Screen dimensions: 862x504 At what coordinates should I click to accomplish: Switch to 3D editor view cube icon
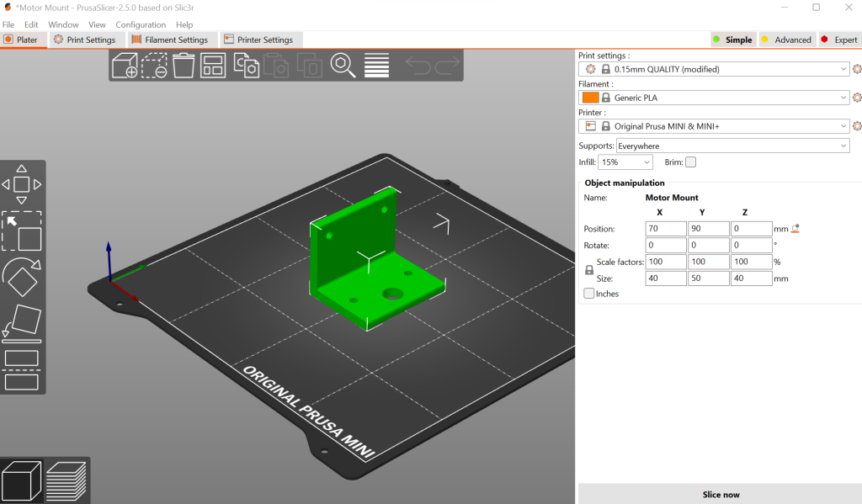(21, 480)
